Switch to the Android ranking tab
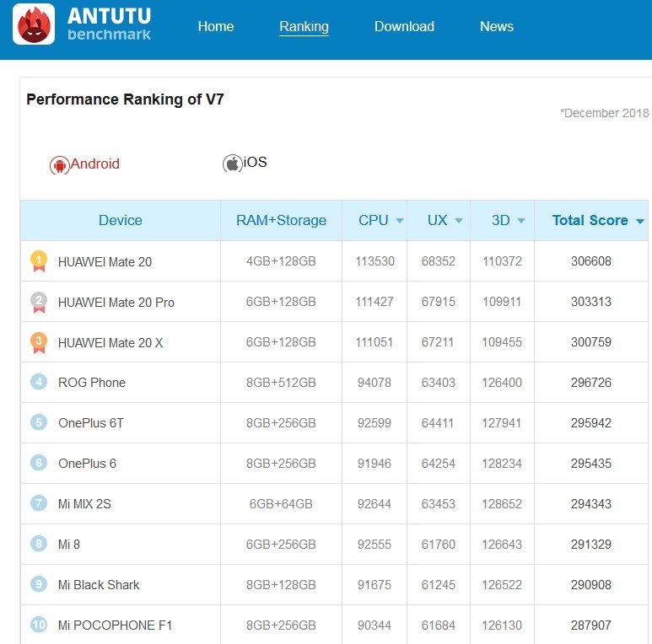The width and height of the screenshot is (652, 644). pos(94,164)
